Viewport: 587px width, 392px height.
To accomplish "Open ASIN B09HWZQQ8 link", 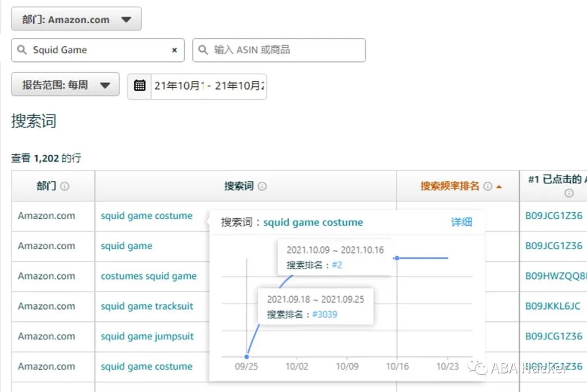I will coord(556,276).
